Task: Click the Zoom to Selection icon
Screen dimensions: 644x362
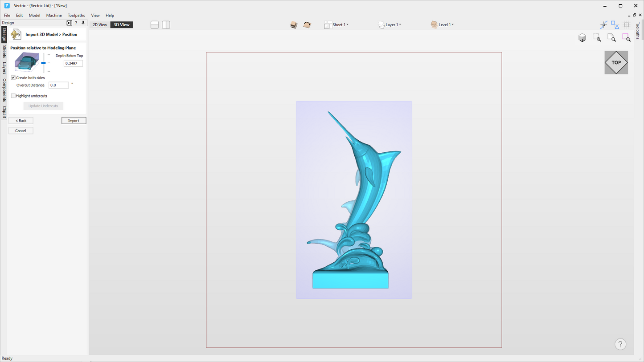Action: [x=597, y=37]
